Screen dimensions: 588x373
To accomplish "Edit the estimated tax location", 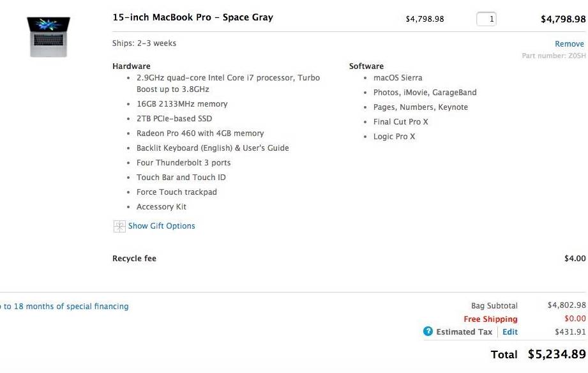I will pyautogui.click(x=510, y=332).
